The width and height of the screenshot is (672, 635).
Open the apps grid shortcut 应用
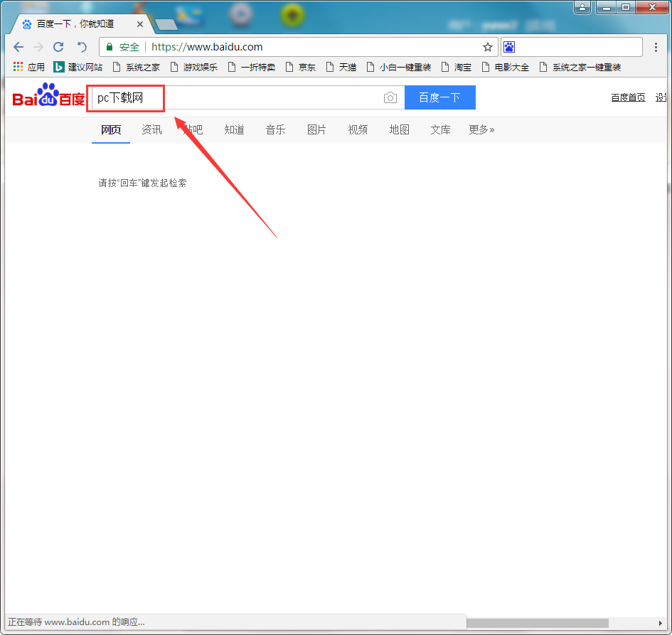tap(28, 68)
